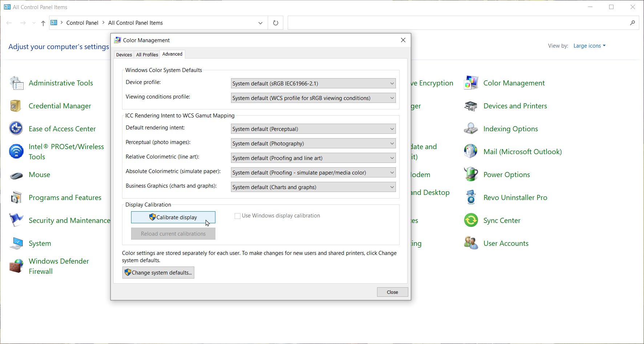Open the User Accounts icon
Image resolution: width=644 pixels, height=344 pixels.
471,243
